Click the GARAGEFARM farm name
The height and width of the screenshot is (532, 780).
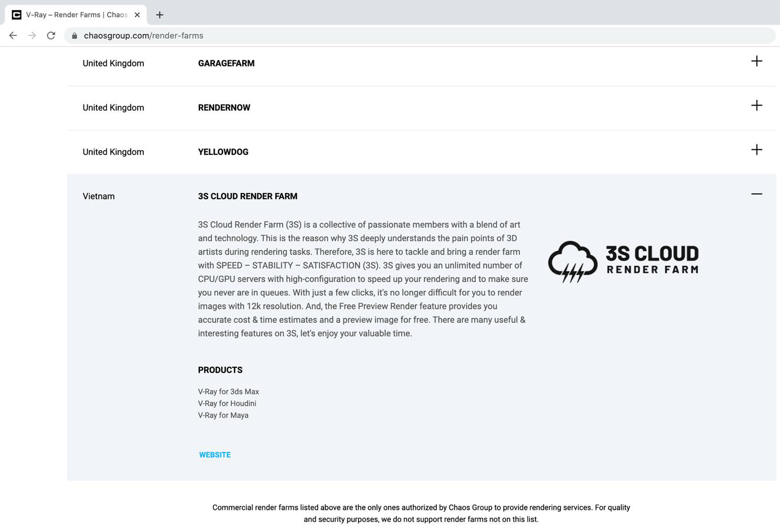[226, 63]
